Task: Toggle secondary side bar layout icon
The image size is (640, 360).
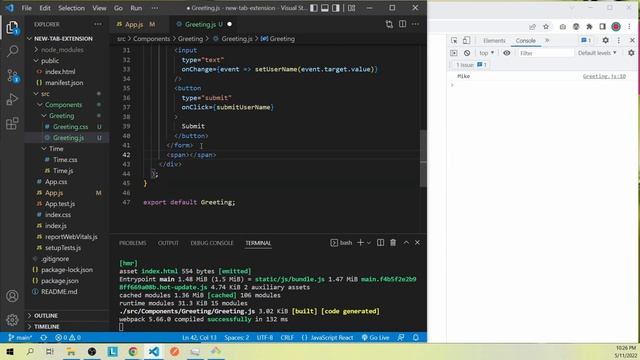Action: click(x=336, y=8)
